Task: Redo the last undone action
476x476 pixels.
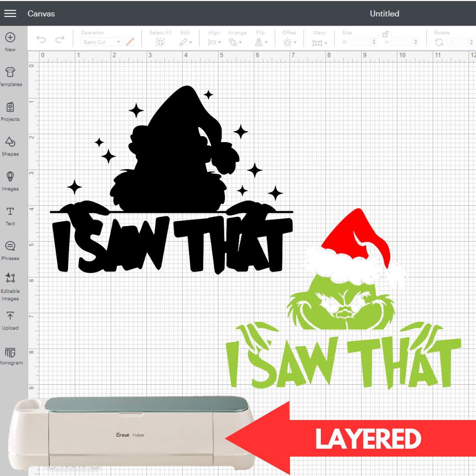Action: coord(60,40)
